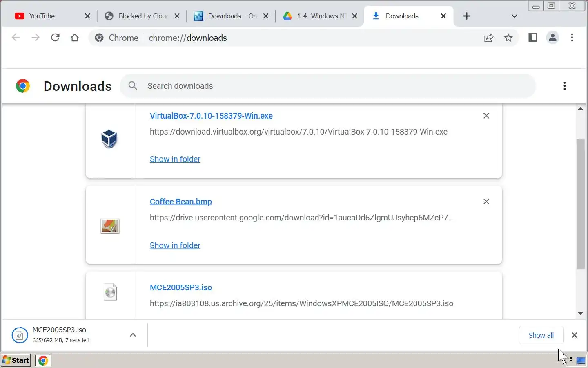
Task: Click the VirtualBox download URL
Action: (x=298, y=132)
